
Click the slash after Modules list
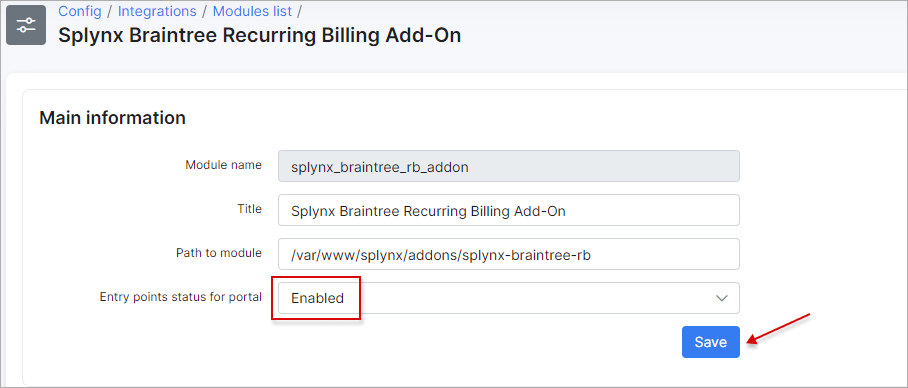299,11
